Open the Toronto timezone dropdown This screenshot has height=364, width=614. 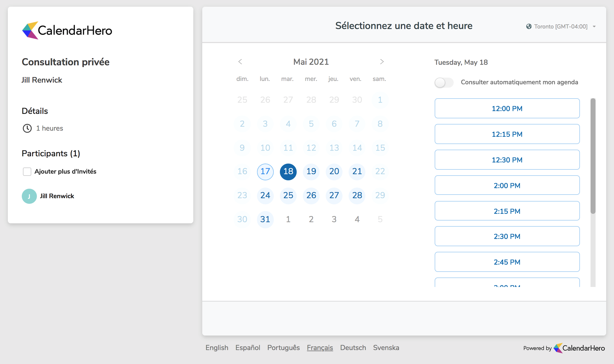coord(560,27)
